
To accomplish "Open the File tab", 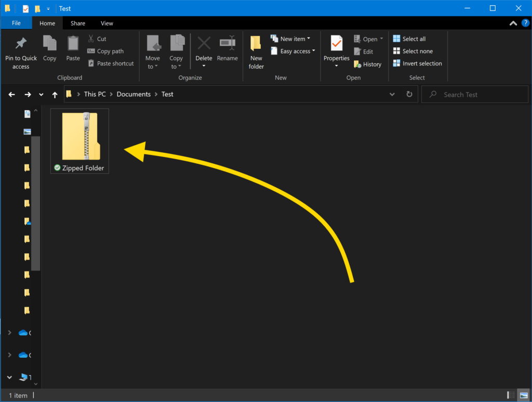I will 16,23.
